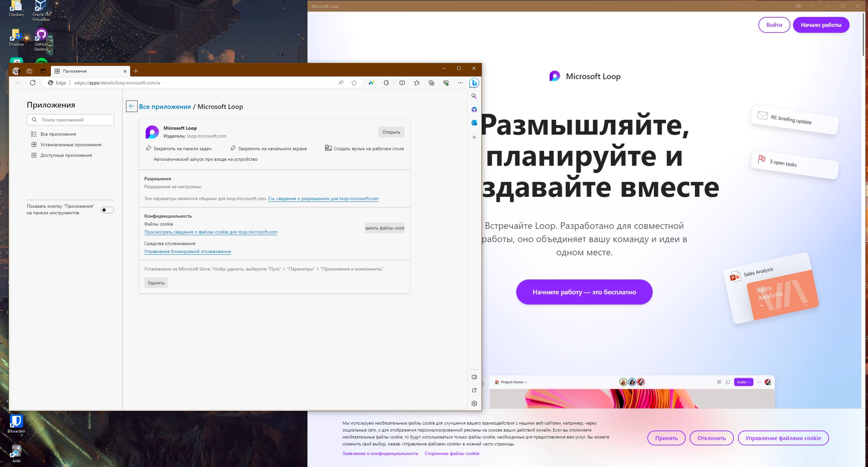Click Автоматический запуск при входе на устройство option
The image size is (868, 467).
click(x=205, y=159)
